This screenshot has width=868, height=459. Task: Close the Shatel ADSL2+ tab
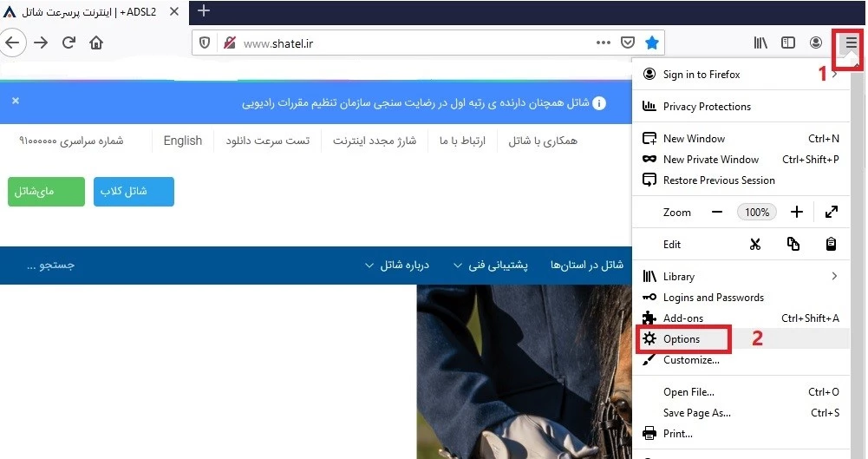point(173,11)
